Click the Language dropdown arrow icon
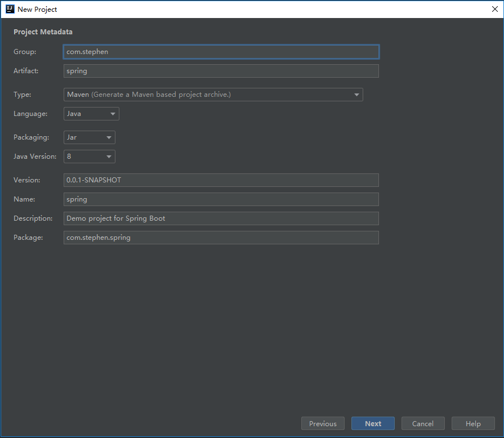504x438 pixels. pyautogui.click(x=113, y=114)
